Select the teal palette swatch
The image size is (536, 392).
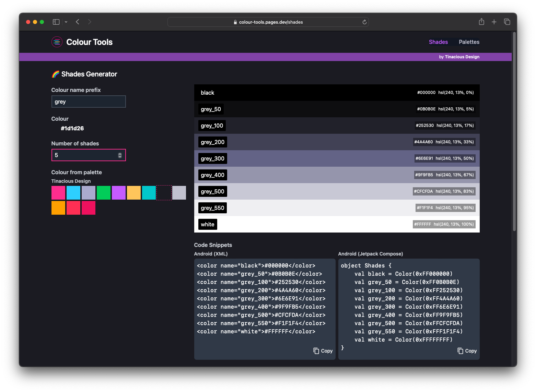[x=149, y=193]
